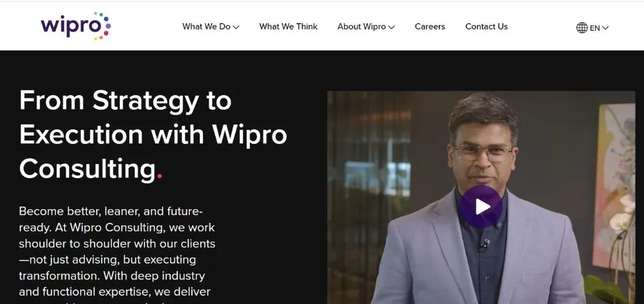
Task: Expand the What We Do chevron
Action: [x=236, y=27]
